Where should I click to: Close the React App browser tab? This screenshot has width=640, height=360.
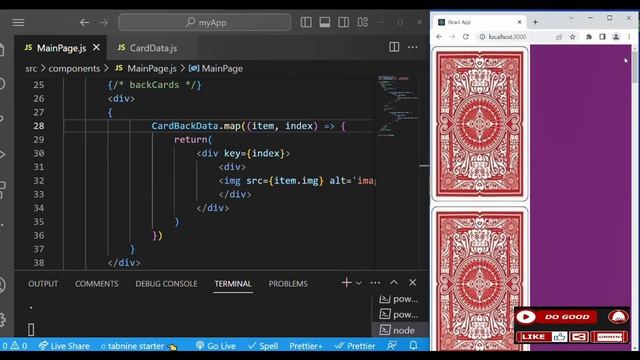[x=519, y=22]
